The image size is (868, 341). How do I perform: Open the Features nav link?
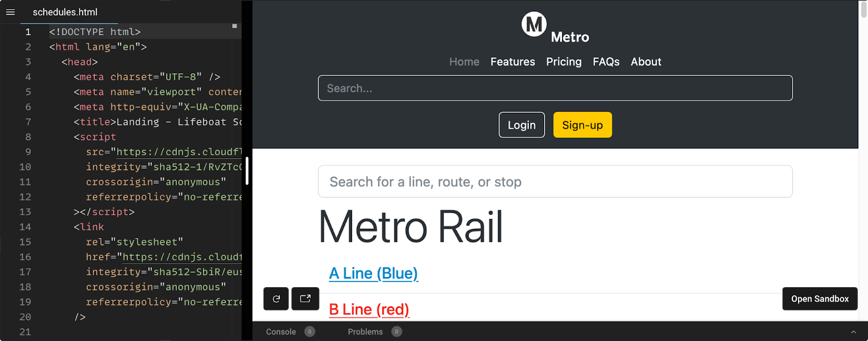point(513,62)
